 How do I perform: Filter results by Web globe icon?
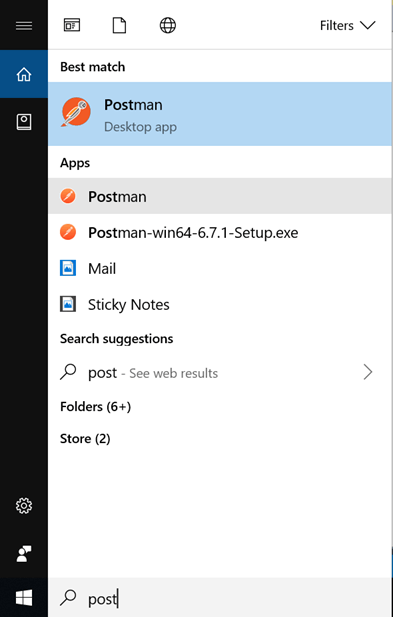[x=168, y=26]
